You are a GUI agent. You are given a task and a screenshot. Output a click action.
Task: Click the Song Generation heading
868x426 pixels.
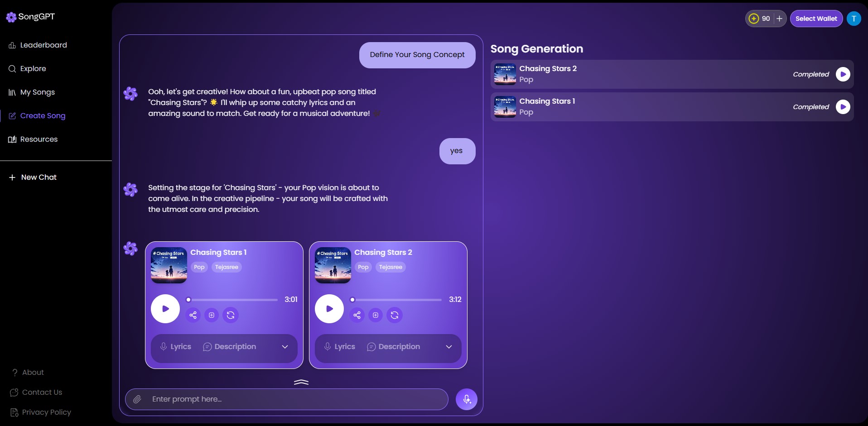(537, 49)
